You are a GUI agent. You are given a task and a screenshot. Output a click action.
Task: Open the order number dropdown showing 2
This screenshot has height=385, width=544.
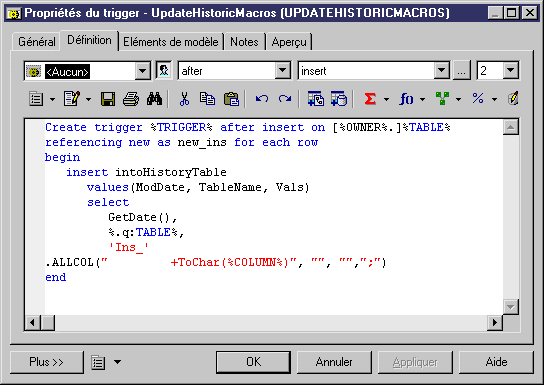[x=510, y=70]
